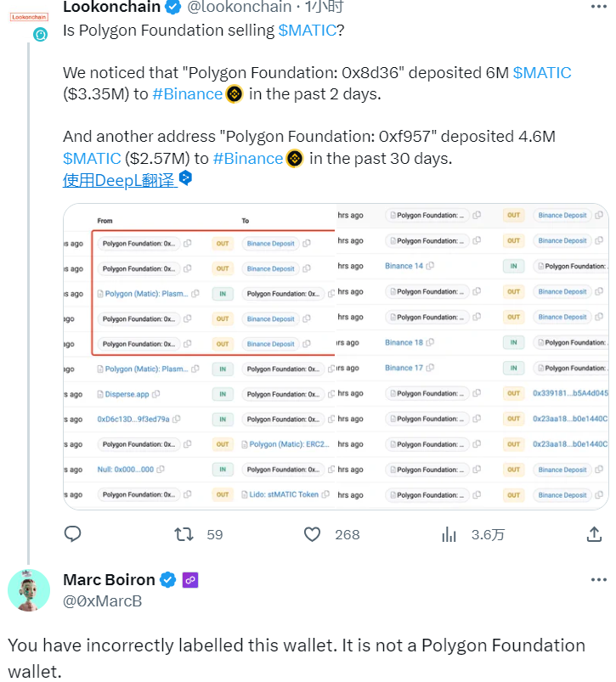Click the share upload icon

click(x=595, y=533)
